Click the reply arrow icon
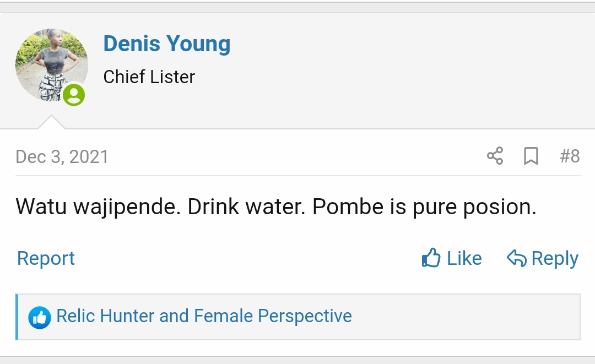This screenshot has width=595, height=364. tap(517, 258)
